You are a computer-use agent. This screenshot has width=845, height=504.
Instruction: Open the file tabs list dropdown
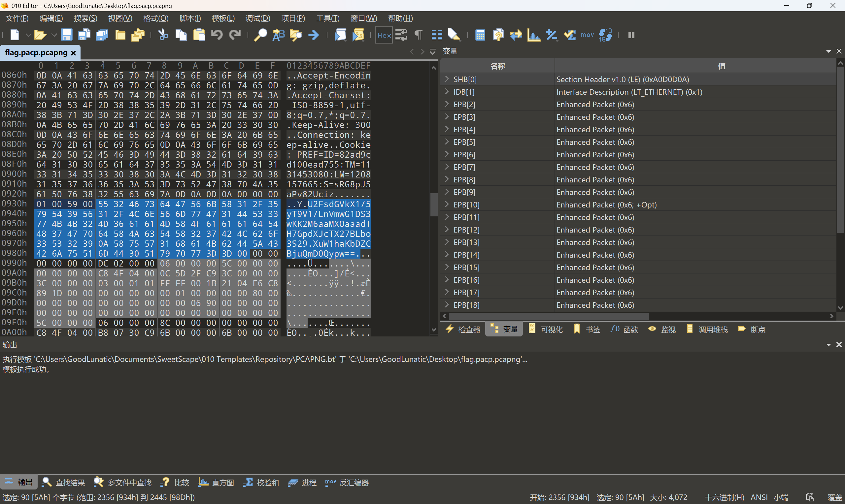(x=432, y=52)
